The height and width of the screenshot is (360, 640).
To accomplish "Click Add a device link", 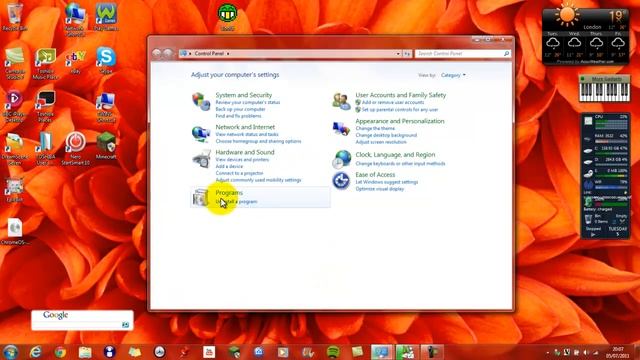I will pyautogui.click(x=229, y=166).
